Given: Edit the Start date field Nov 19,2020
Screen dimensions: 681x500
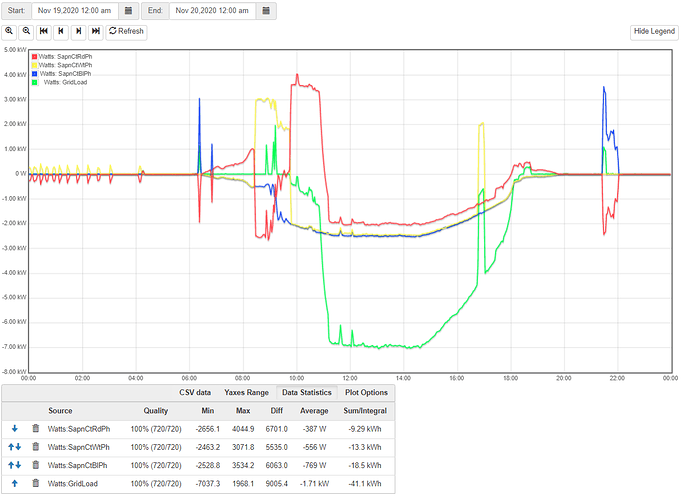Looking at the screenshot, I should [x=74, y=10].
